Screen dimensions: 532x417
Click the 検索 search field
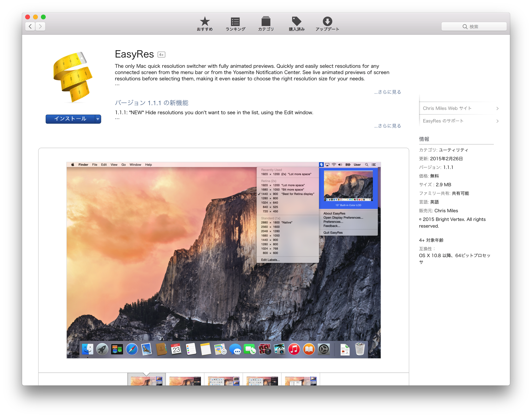tap(474, 27)
